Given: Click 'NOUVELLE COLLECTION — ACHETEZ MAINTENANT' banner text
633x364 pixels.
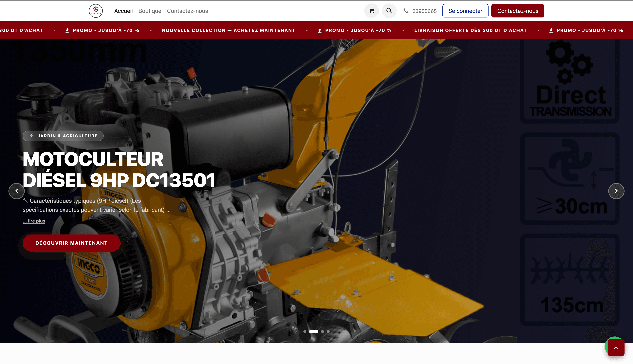Looking at the screenshot, I should [x=229, y=30].
